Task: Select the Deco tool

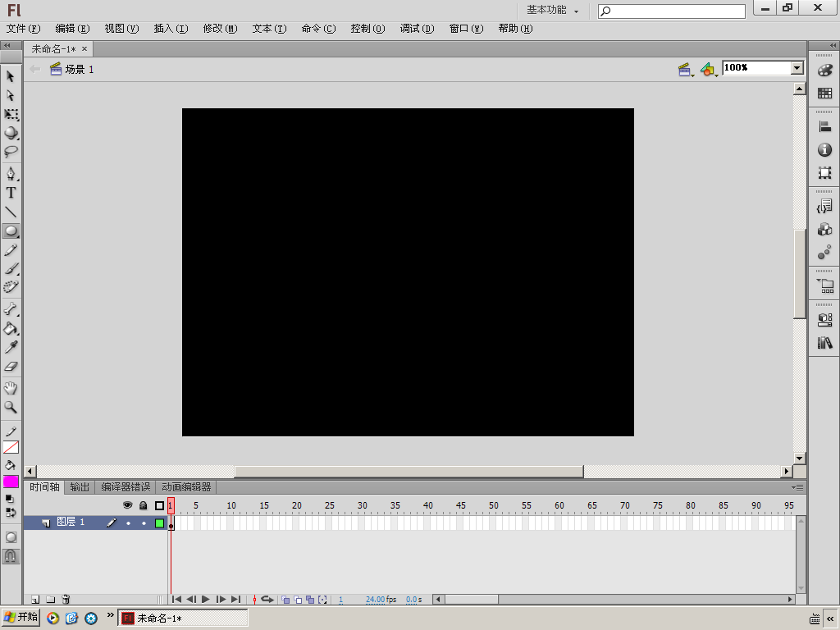Action: tap(11, 287)
